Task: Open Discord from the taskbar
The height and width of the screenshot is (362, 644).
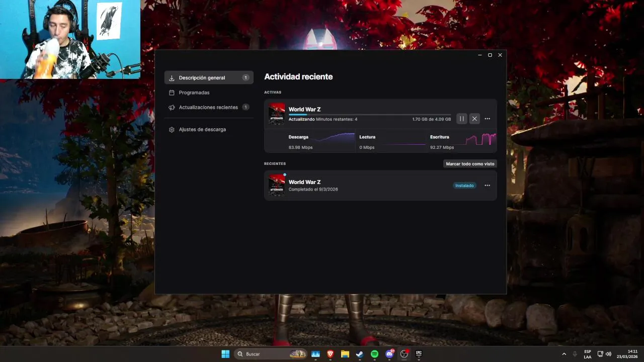Action: pos(389,354)
